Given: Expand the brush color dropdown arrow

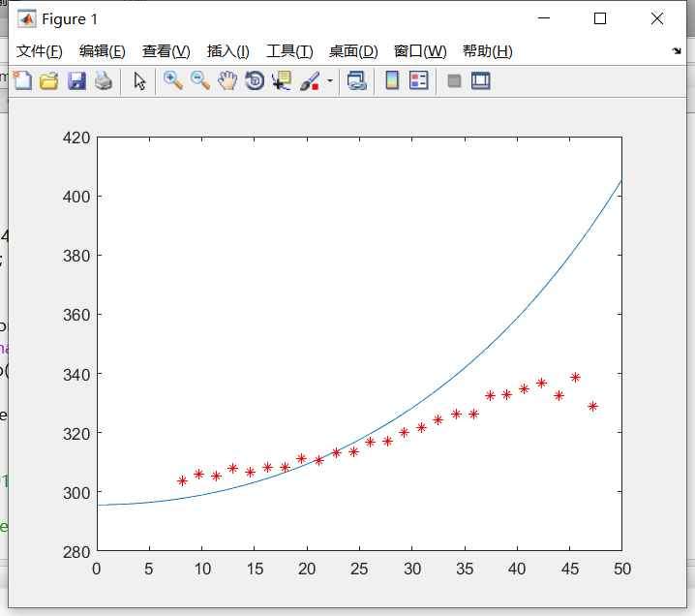Looking at the screenshot, I should pyautogui.click(x=329, y=81).
